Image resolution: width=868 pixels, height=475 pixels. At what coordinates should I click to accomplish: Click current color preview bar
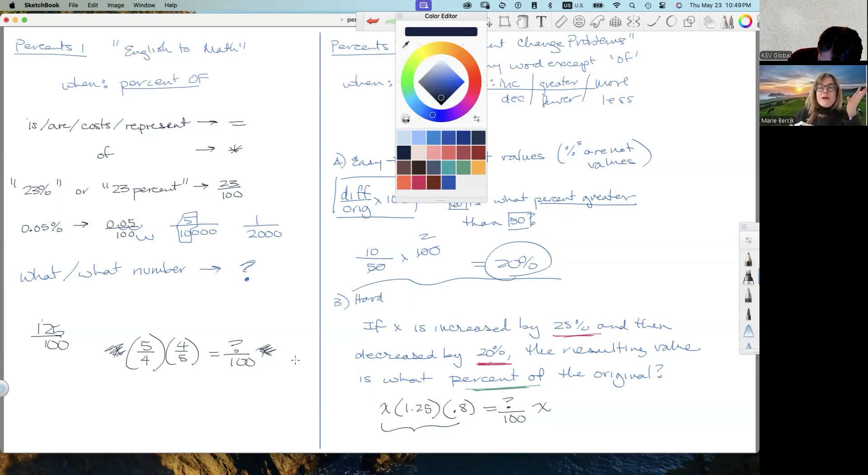click(x=441, y=32)
